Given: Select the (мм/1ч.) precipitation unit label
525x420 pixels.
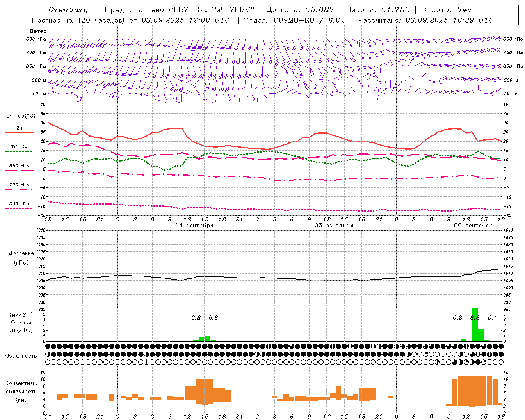Looking at the screenshot, I should (21, 330).
